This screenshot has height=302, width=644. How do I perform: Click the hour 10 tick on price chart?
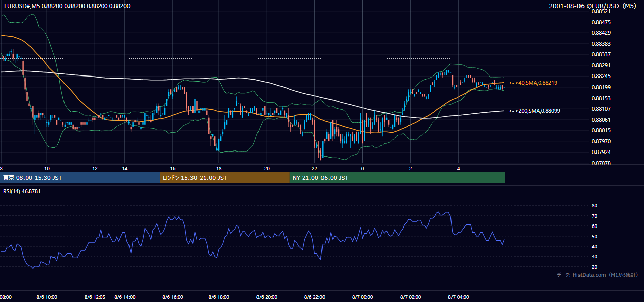[x=47, y=168]
